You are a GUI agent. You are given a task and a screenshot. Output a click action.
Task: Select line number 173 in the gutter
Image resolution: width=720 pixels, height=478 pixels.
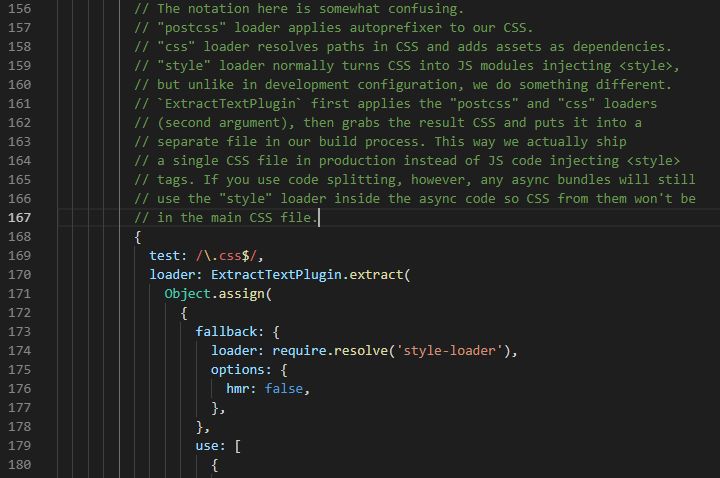click(x=19, y=332)
